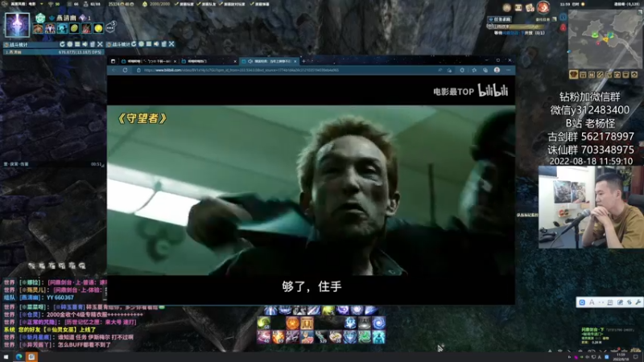
Task: Click the letter A icon in floating toolbar
Action: click(x=592, y=302)
